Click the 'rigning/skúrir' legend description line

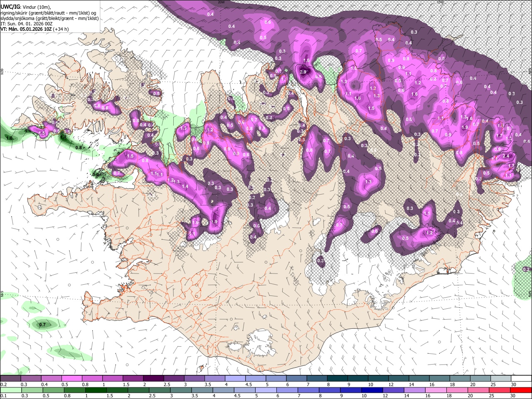tap(48, 13)
